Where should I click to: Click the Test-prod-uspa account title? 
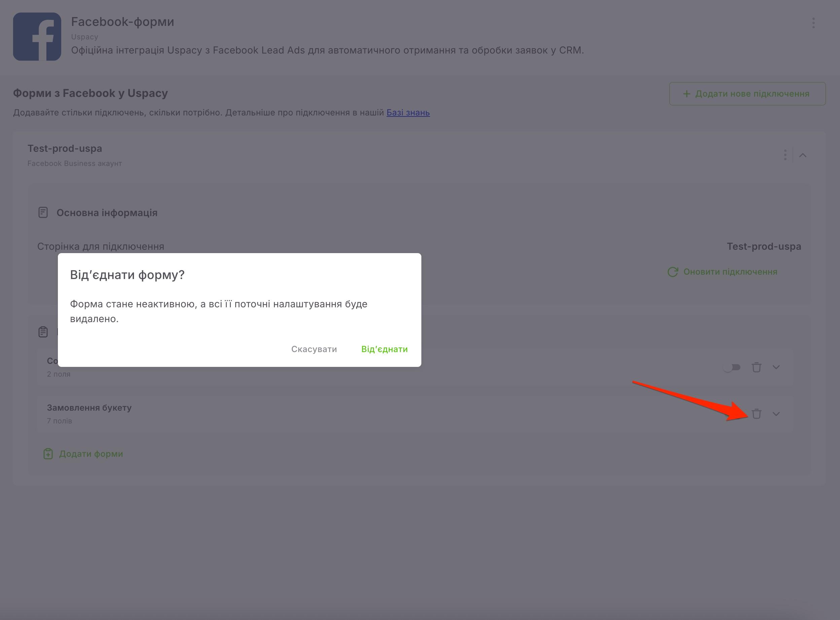coord(65,148)
